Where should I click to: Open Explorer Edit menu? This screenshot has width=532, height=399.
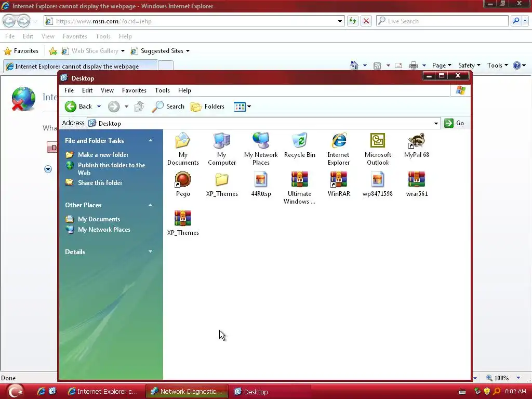pyautogui.click(x=87, y=90)
